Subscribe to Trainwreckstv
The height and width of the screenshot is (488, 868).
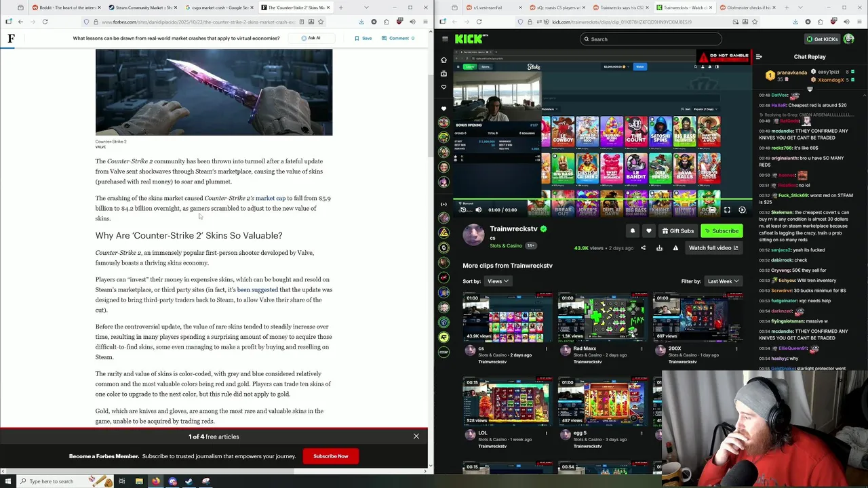click(x=722, y=231)
